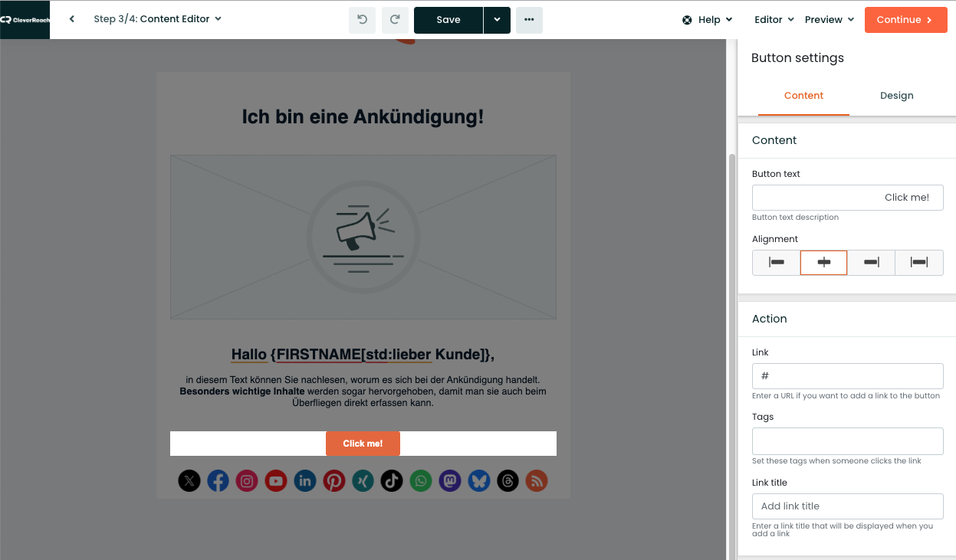Click the Facebook social icon

218,481
